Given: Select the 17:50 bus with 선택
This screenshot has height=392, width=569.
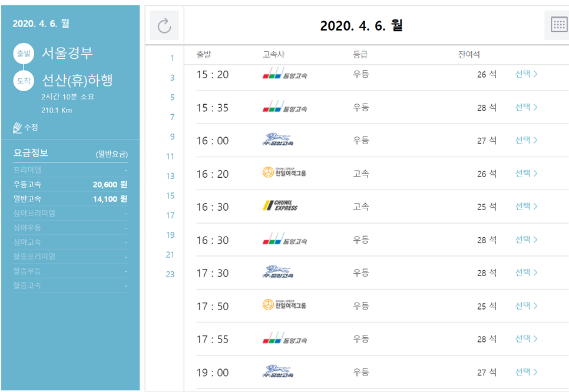Looking at the screenshot, I should 526,306.
